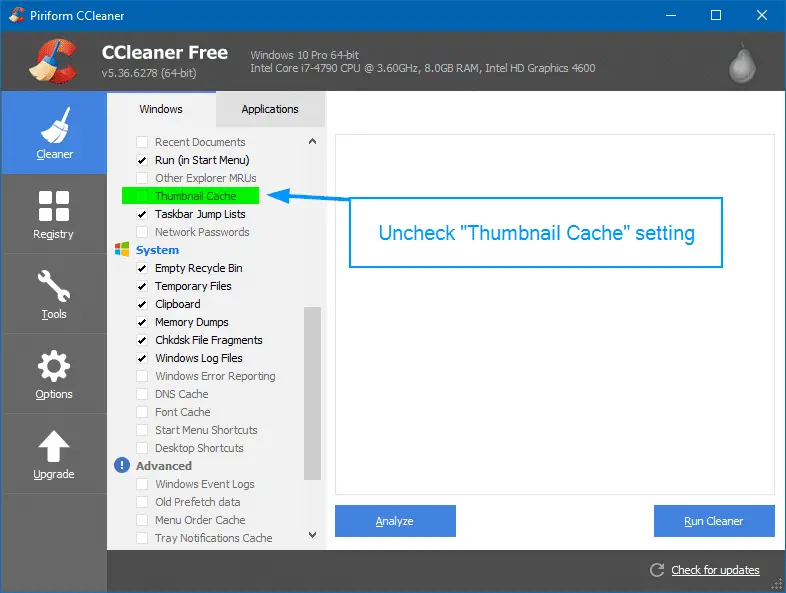The image size is (786, 593).
Task: Check the DNS Cache option
Action: click(x=142, y=394)
